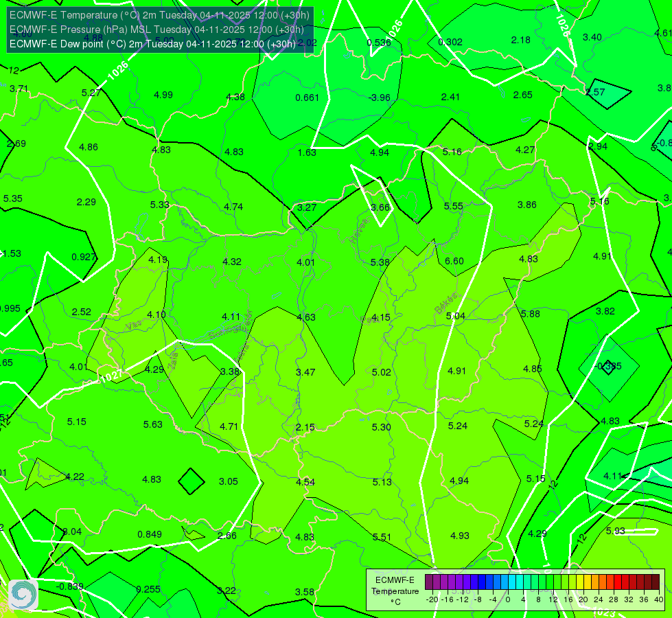The height and width of the screenshot is (618, 672).
Task: Click the map value 5.88
Action: [531, 314]
